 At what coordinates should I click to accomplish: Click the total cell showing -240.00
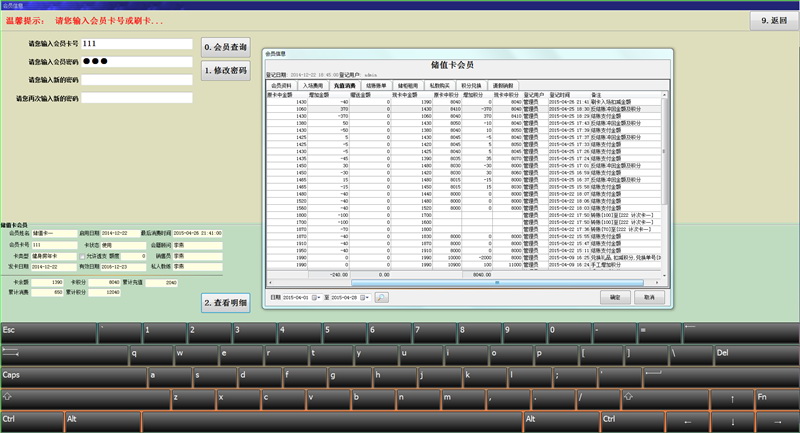[329, 274]
